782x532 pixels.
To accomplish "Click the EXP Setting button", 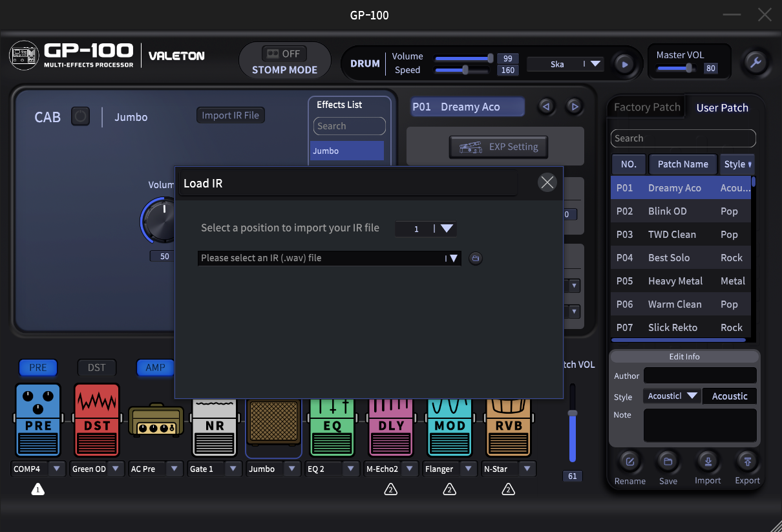I will tap(498, 146).
